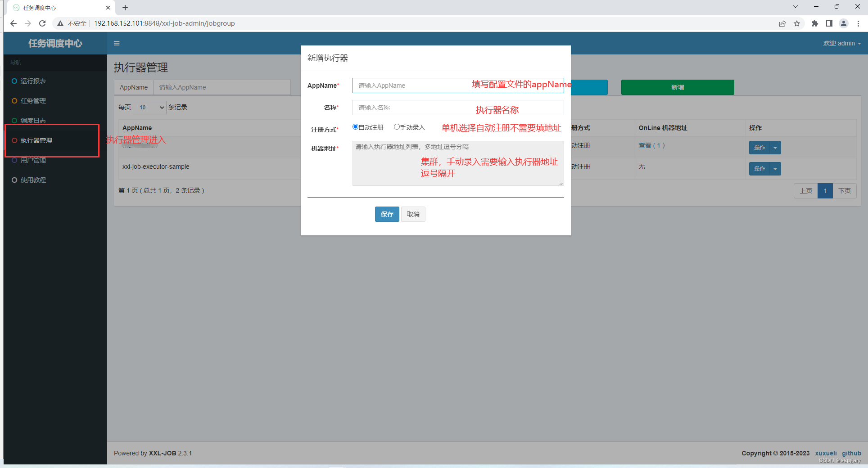Viewport: 868px width, 468px height.
Task: Click the AppName field in the dialog
Action: [458, 85]
